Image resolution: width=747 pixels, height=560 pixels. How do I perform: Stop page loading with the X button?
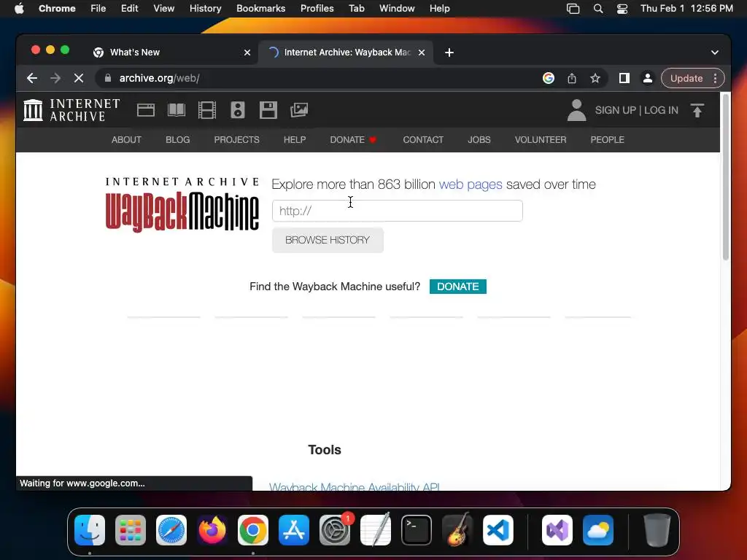(79, 78)
